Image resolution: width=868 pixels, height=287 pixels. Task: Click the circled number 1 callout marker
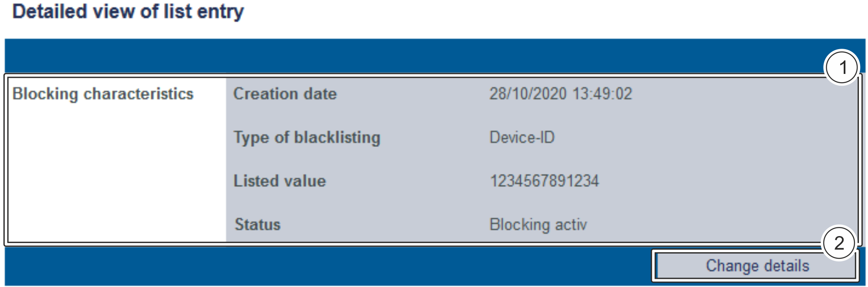[842, 68]
